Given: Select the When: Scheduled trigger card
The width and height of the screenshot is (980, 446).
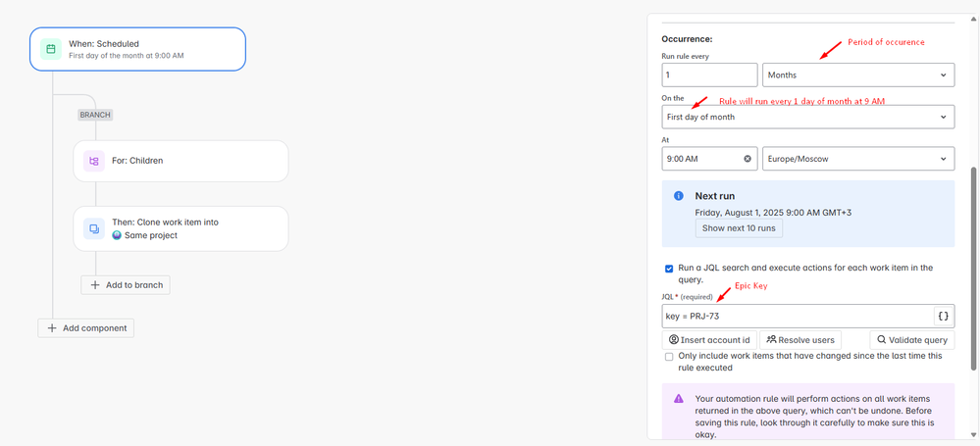Looking at the screenshot, I should 138,49.
